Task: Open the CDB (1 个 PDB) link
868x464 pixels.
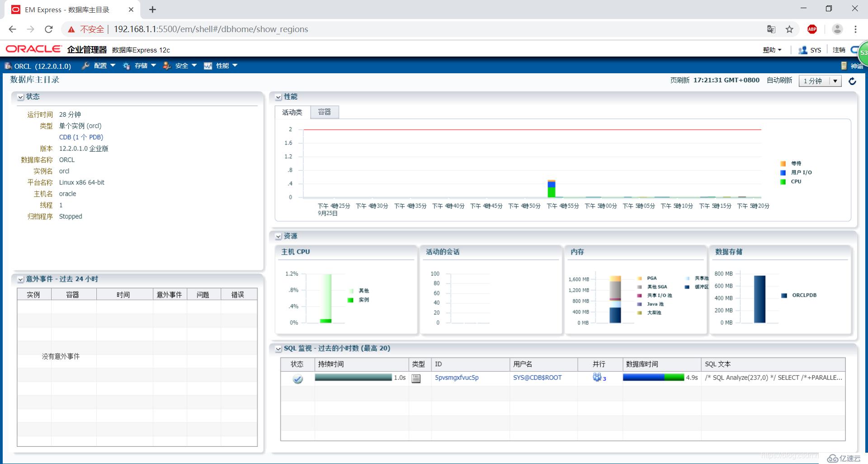Action: tap(81, 137)
